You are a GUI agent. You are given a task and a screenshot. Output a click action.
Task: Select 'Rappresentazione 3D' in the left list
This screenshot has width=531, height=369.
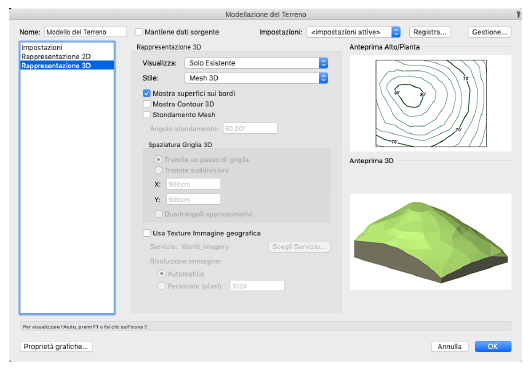pos(67,65)
